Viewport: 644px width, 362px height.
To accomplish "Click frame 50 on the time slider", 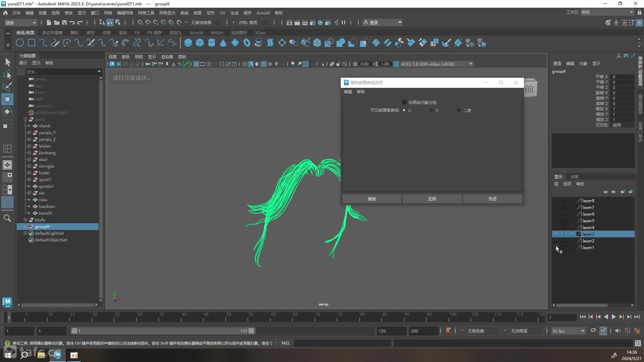I will pyautogui.click(x=228, y=317).
